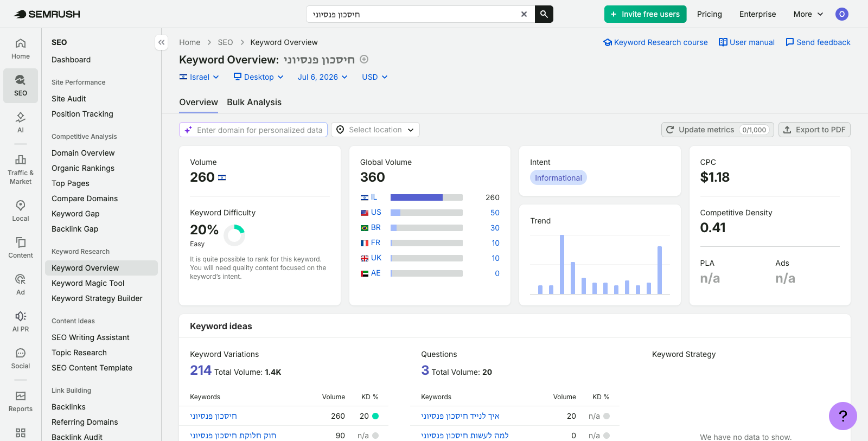This screenshot has width=868, height=441.
Task: Open the Select location dropdown
Action: point(375,130)
